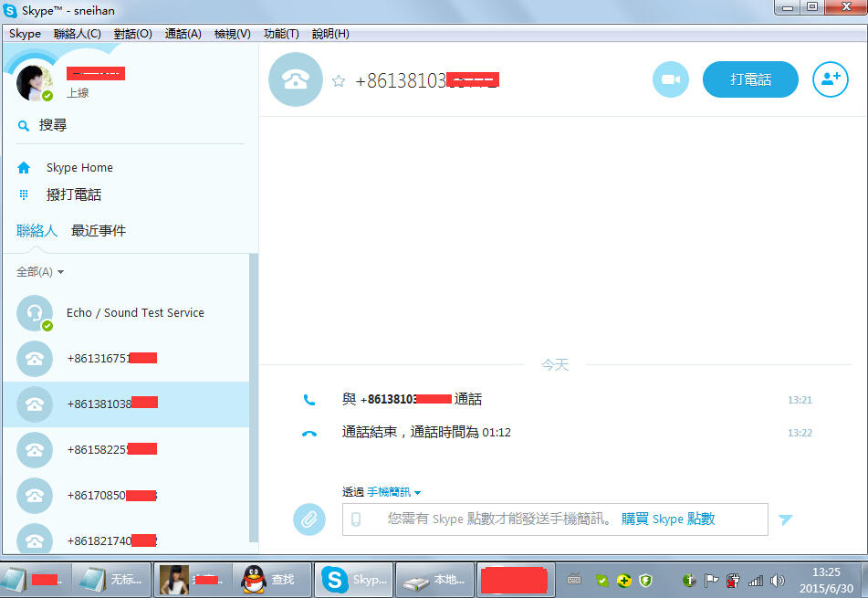This screenshot has height=598, width=868.
Task: Click the call ended handset icon at 13:22
Action: (309, 434)
